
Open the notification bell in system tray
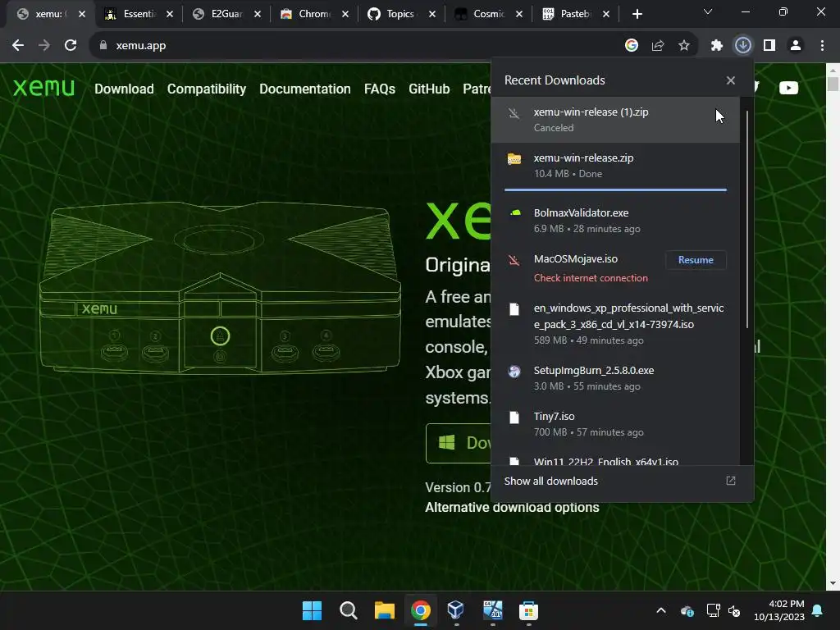pyautogui.click(x=818, y=610)
